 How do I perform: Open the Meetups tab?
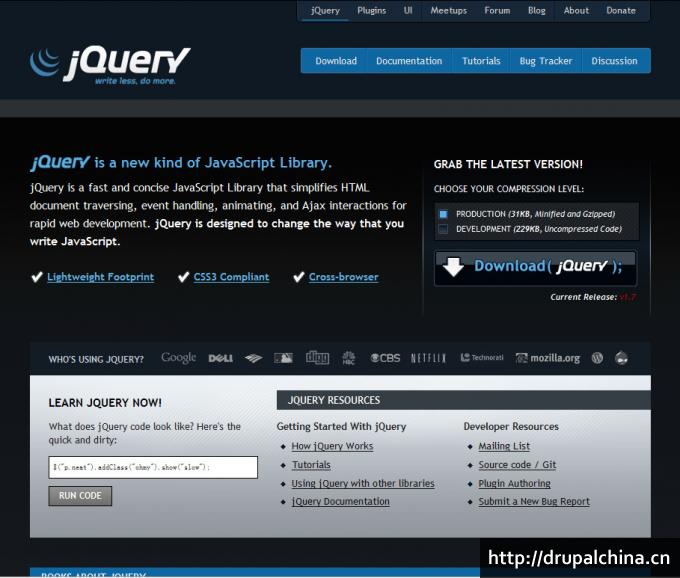pyautogui.click(x=449, y=10)
